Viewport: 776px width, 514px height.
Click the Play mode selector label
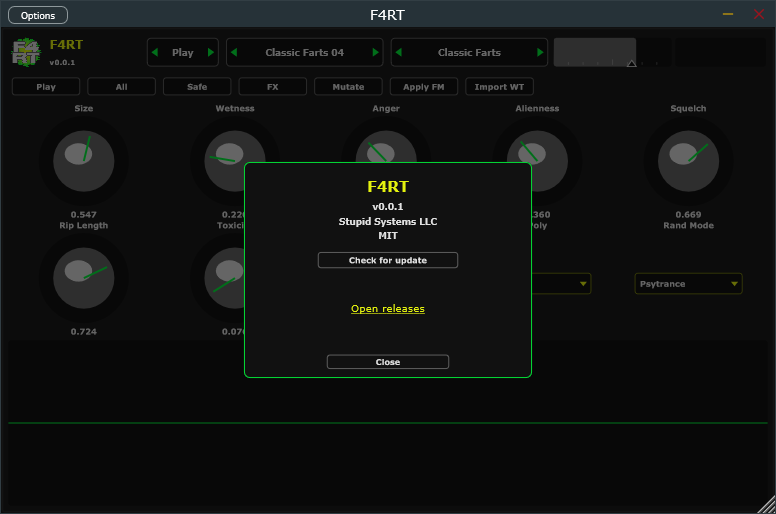[x=183, y=52]
